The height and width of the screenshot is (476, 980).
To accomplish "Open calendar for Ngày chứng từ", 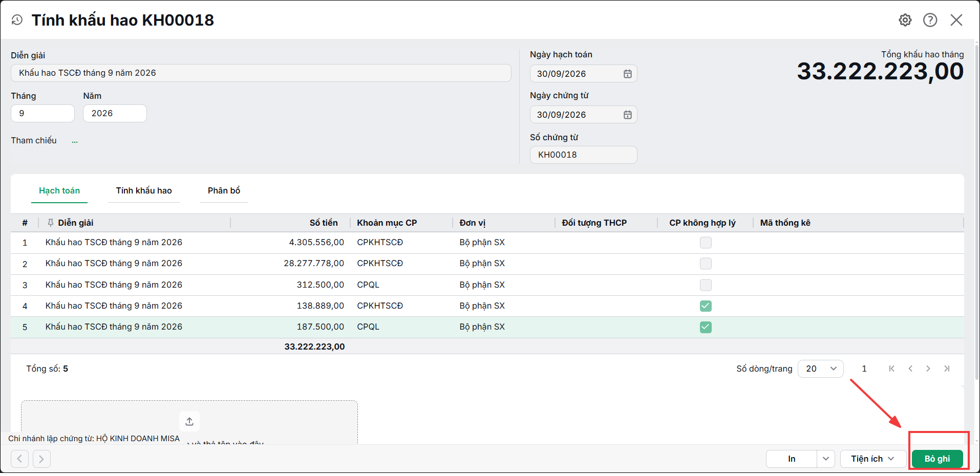I will (x=628, y=115).
